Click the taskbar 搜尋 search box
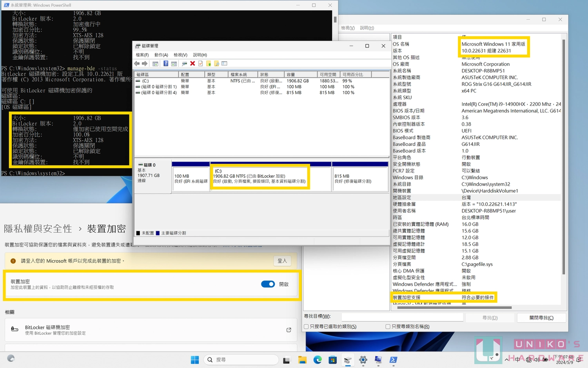Image resolution: width=588 pixels, height=368 pixels. click(241, 360)
